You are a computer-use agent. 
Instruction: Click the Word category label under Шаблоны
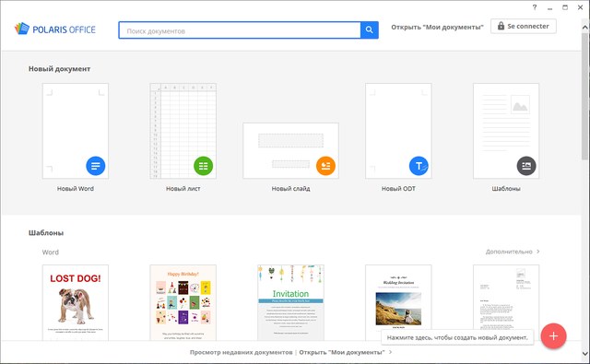[51, 252]
